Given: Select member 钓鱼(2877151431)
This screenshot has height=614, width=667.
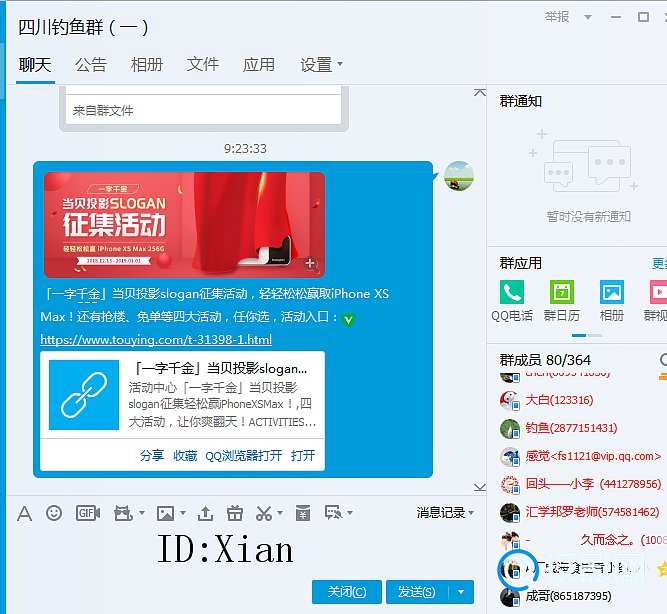Looking at the screenshot, I should [571, 428].
